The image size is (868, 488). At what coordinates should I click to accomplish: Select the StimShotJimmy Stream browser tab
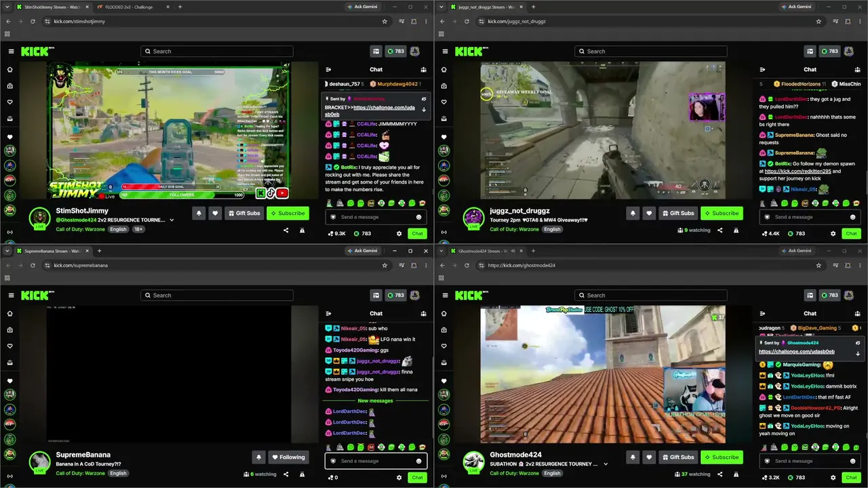(52, 7)
